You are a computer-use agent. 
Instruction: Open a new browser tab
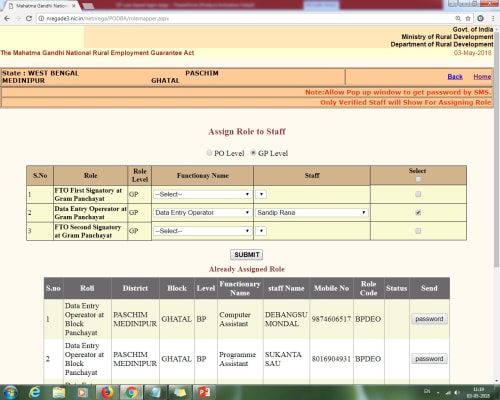click(x=88, y=6)
